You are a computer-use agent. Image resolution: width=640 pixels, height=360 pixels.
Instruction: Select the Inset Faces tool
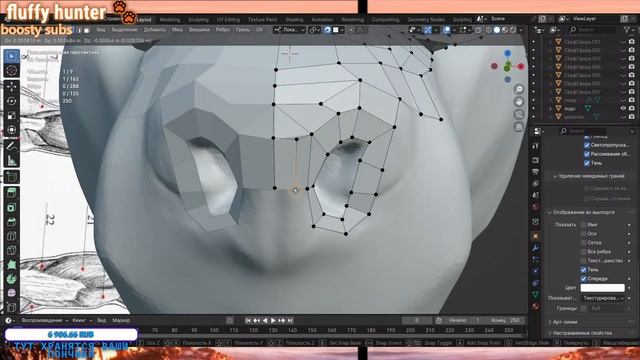tap(11, 207)
